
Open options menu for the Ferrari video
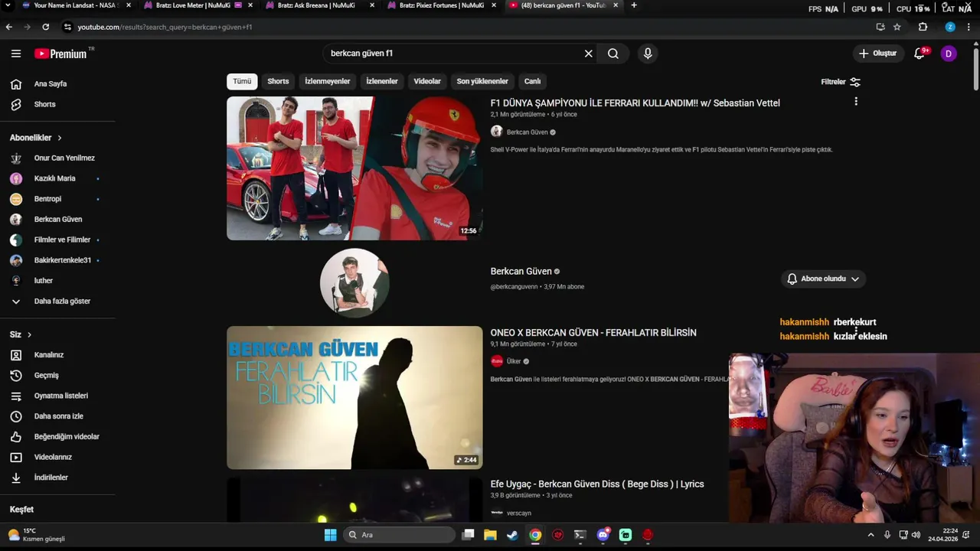point(856,101)
